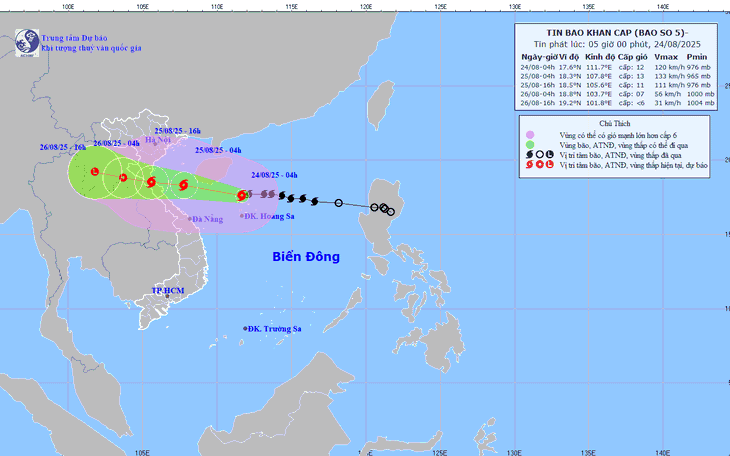Screen dimensions: 730x456
Task: Click the lone hollow circle past position west of Luzon
Action: 338,203
